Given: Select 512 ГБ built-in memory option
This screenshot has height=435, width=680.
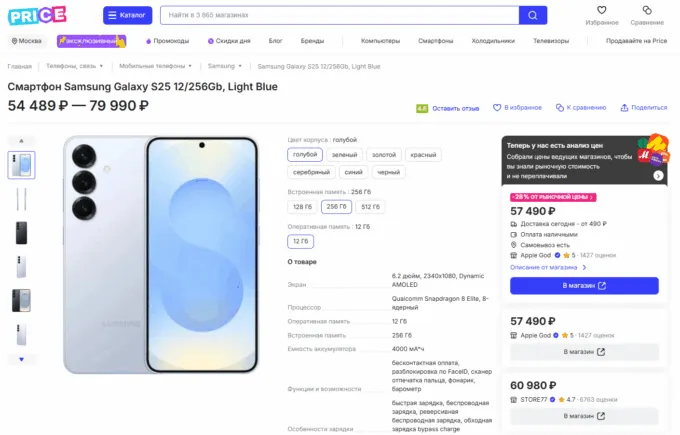Looking at the screenshot, I should pyautogui.click(x=371, y=207).
